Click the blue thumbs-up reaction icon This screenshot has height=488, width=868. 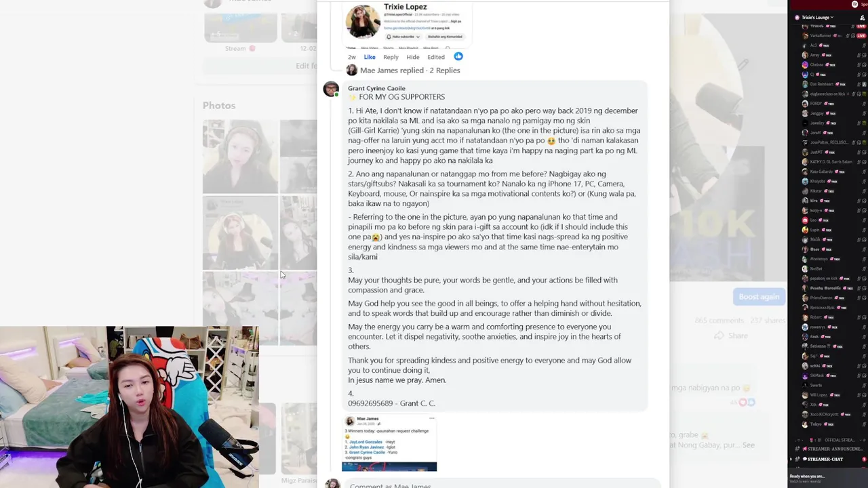pos(458,57)
